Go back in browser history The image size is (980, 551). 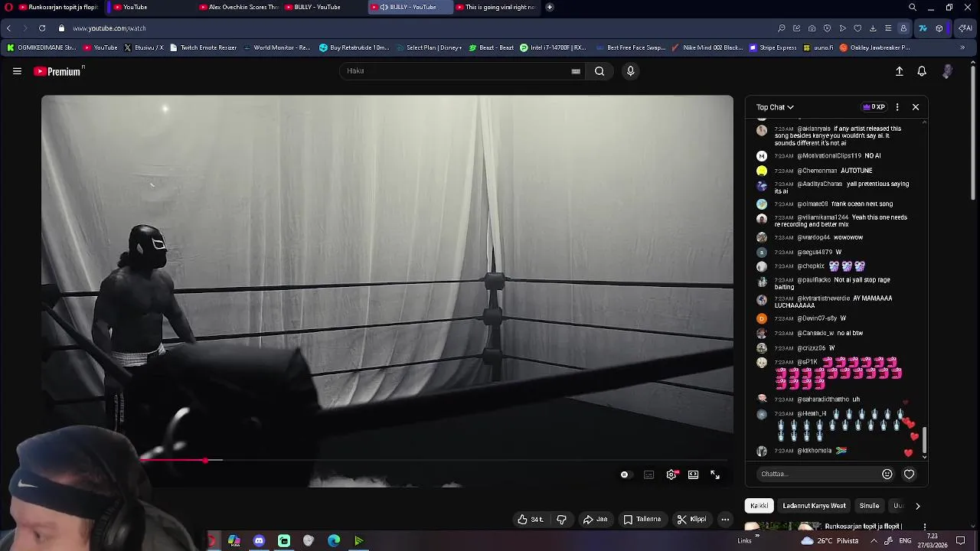coord(8,28)
